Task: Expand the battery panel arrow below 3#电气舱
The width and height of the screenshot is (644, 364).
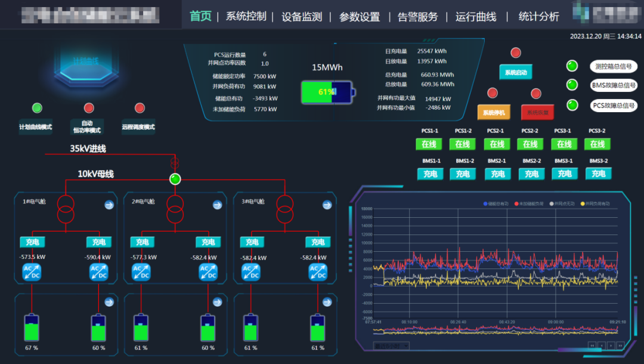Action: 327,302
